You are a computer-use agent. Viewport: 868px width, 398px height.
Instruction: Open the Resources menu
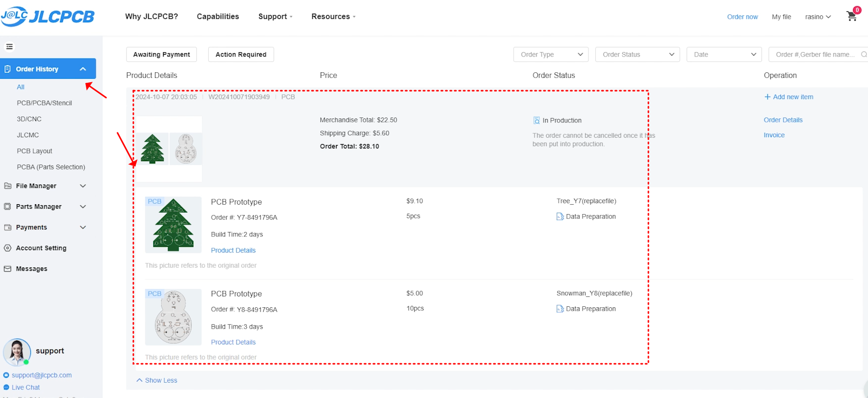pyautogui.click(x=333, y=16)
